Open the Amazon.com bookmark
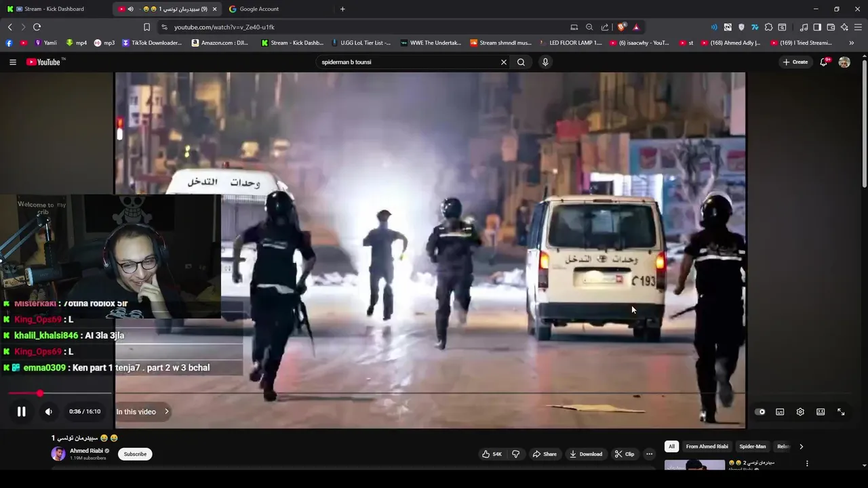This screenshot has width=868, height=488. 220,43
